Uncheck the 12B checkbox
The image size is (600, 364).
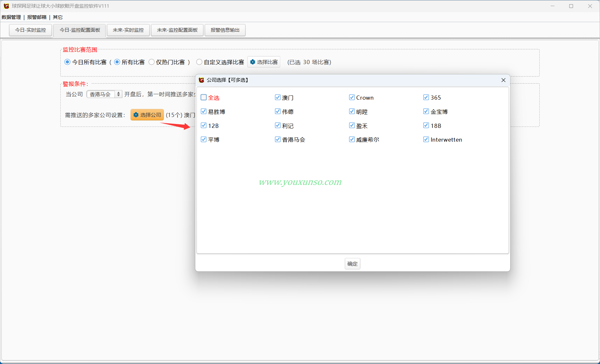(x=204, y=125)
